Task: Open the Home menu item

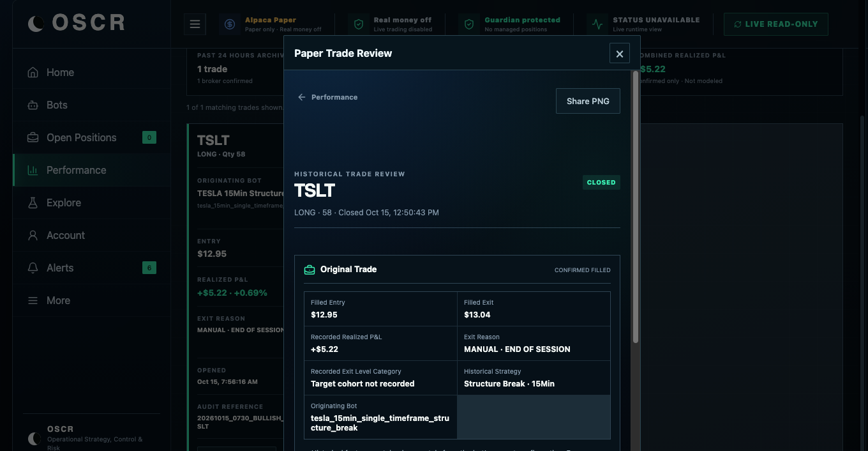Action: pyautogui.click(x=91, y=72)
